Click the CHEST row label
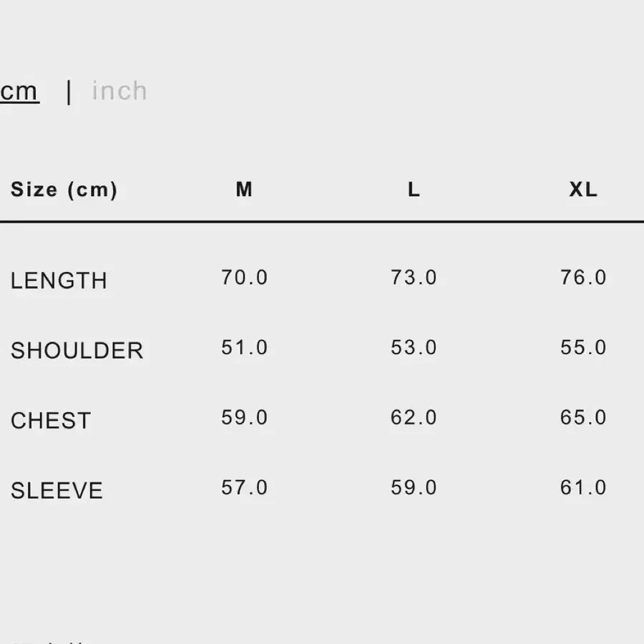The width and height of the screenshot is (644, 644). coord(51,421)
